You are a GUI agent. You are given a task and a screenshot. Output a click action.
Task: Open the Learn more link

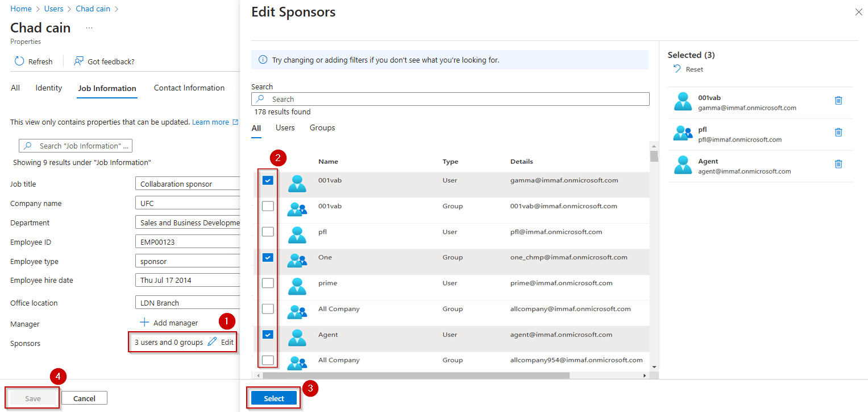point(210,122)
